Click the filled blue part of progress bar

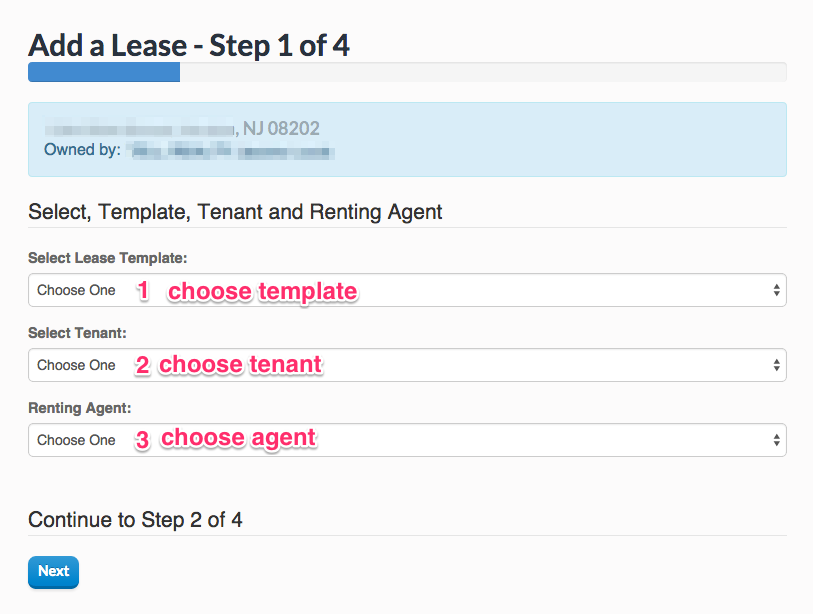click(104, 72)
